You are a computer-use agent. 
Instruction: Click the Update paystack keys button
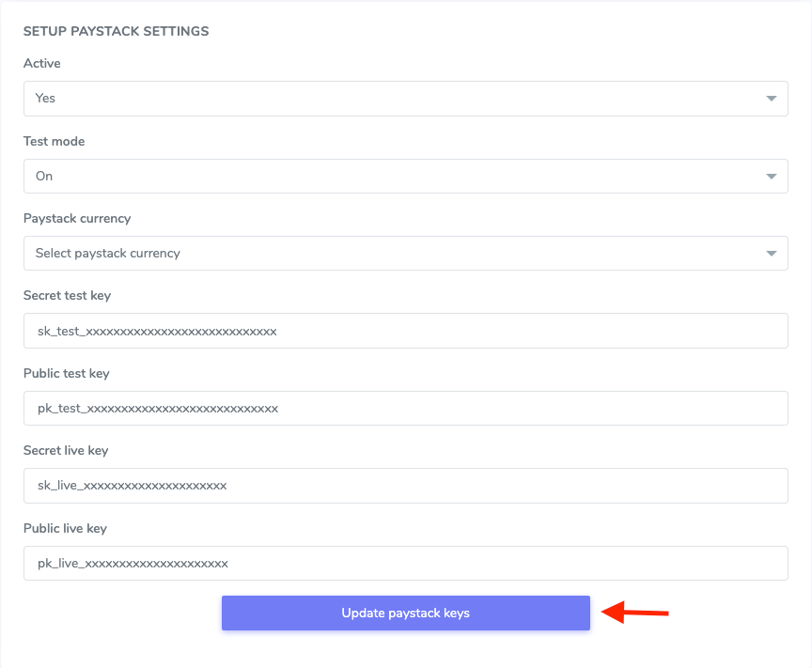406,613
